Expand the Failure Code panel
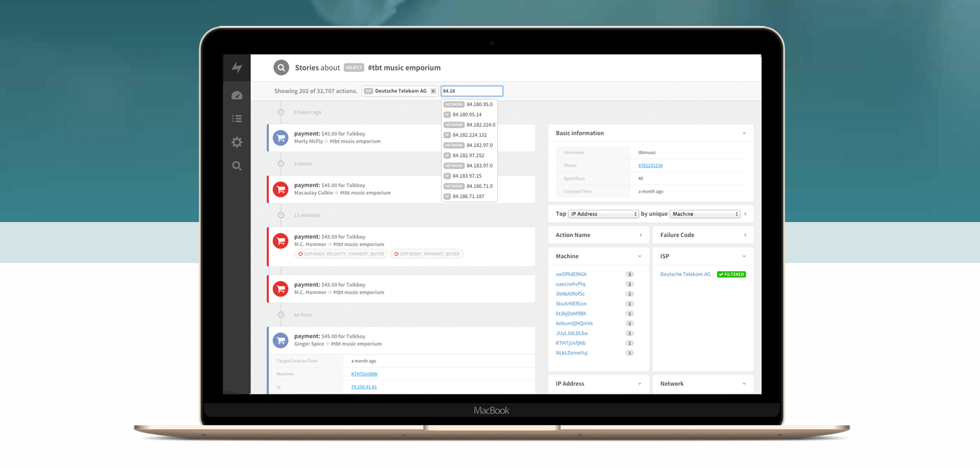 point(745,235)
